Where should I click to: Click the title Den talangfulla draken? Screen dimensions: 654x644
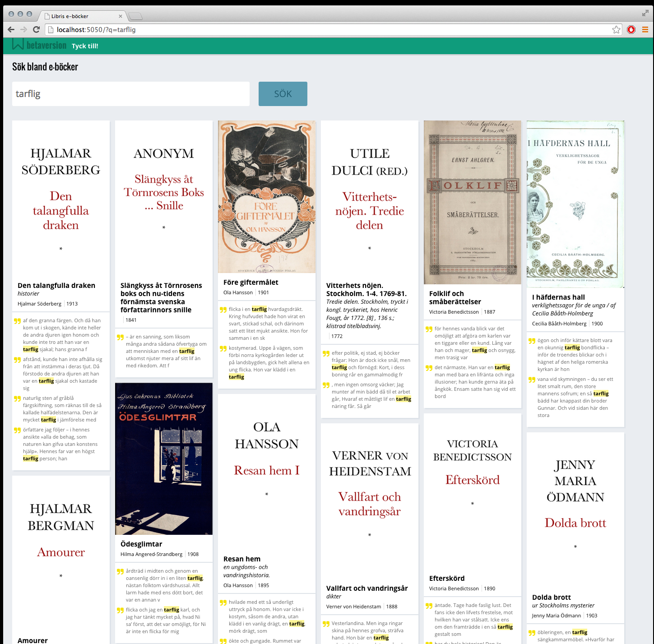point(56,285)
